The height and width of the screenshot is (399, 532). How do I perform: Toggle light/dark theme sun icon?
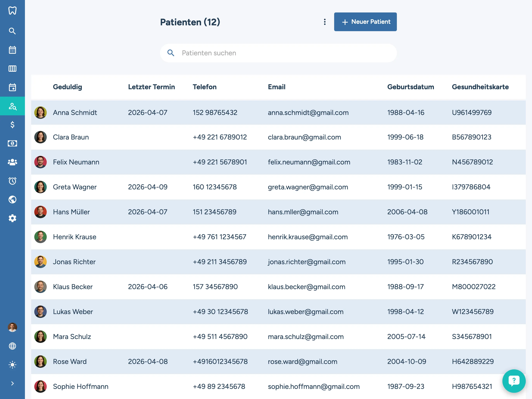(12, 365)
